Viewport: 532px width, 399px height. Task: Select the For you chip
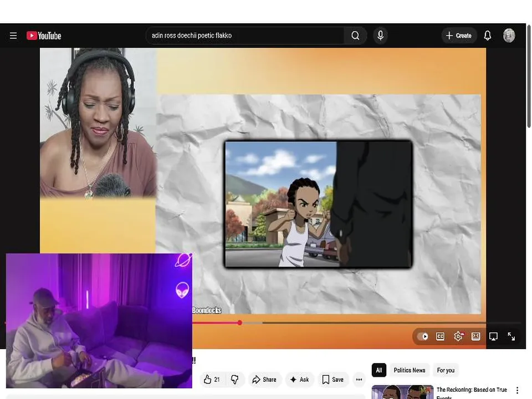446,370
